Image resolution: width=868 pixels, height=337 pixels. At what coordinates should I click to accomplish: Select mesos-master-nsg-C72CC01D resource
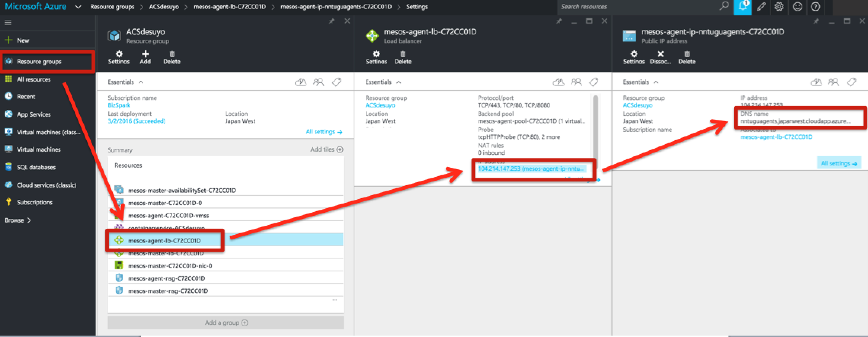[226, 291]
